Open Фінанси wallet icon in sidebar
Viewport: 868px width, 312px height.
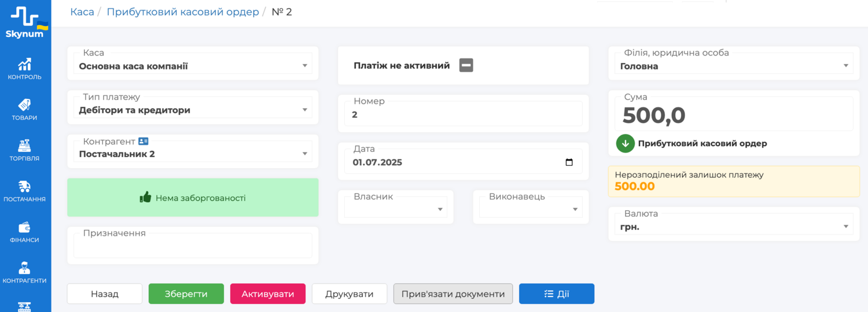tap(25, 227)
